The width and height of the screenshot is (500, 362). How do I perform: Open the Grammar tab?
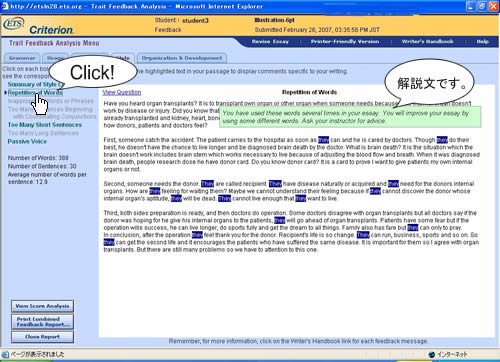coord(22,58)
